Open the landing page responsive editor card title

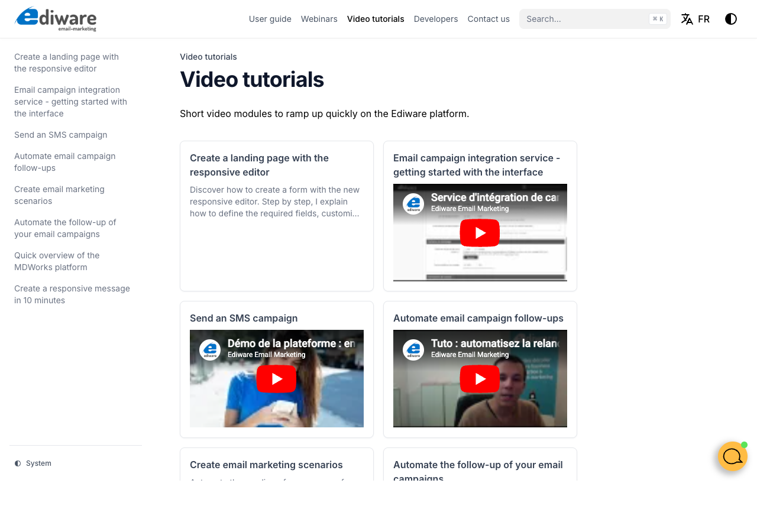coord(259,165)
